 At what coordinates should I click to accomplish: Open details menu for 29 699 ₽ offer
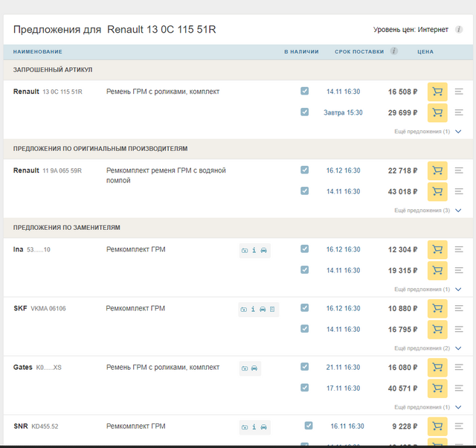click(x=459, y=112)
